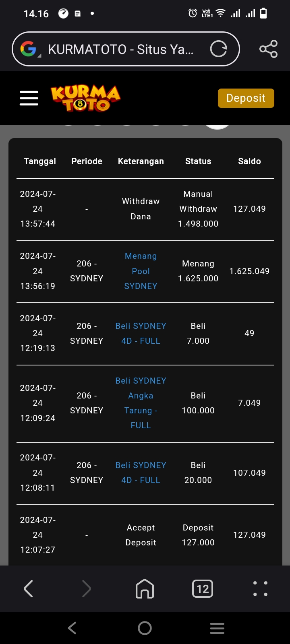290x644 pixels.
Task: Reload the page in browser
Action: 218,49
